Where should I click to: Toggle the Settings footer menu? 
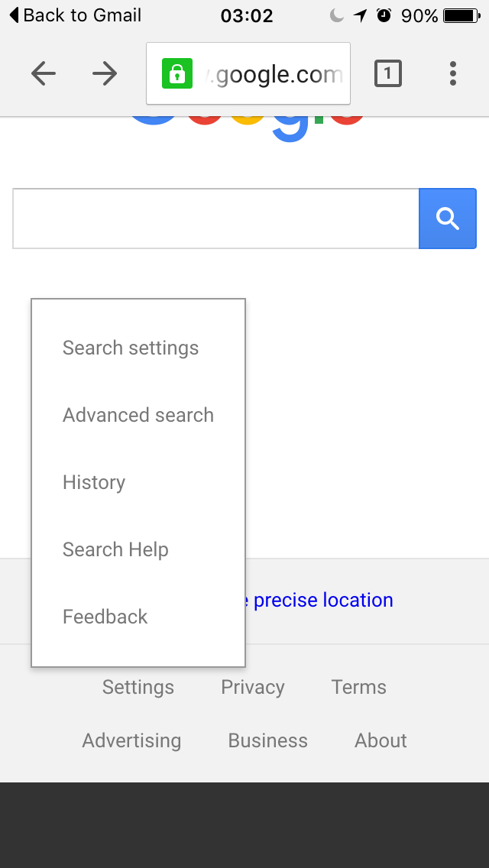click(x=138, y=688)
